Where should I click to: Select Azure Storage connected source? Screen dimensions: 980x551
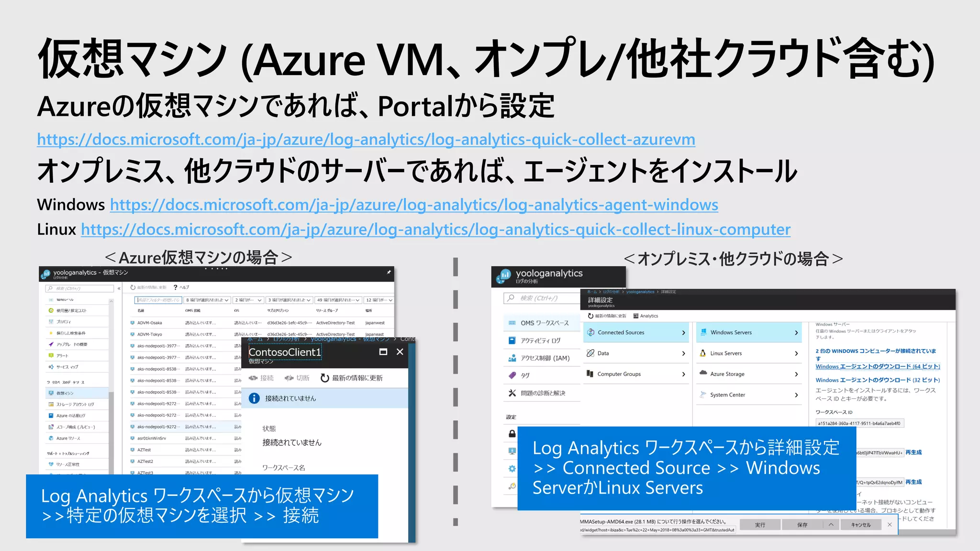click(749, 374)
